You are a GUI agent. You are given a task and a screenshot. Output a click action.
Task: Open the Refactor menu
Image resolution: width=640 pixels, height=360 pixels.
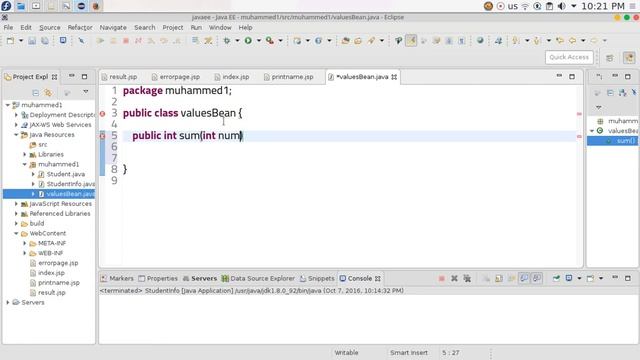pyautogui.click(x=80, y=27)
